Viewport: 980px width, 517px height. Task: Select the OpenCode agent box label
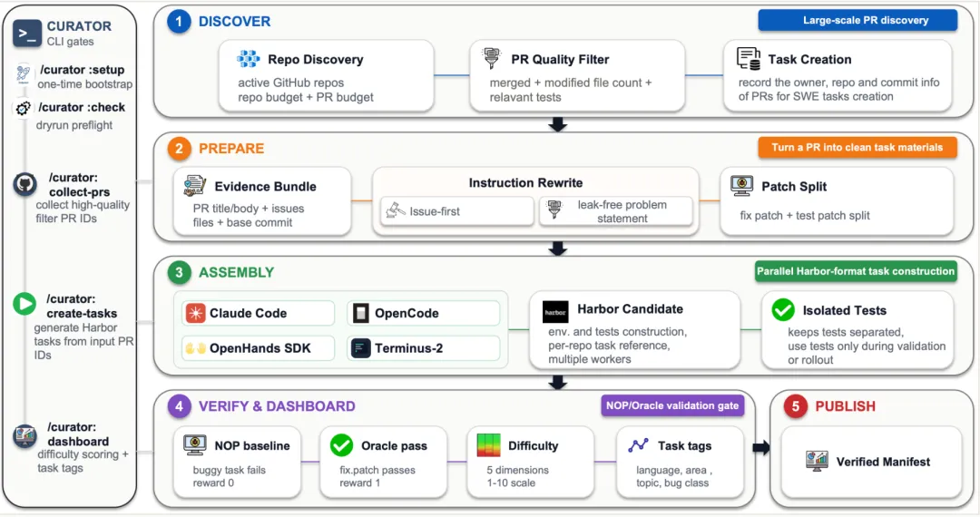[x=407, y=314]
